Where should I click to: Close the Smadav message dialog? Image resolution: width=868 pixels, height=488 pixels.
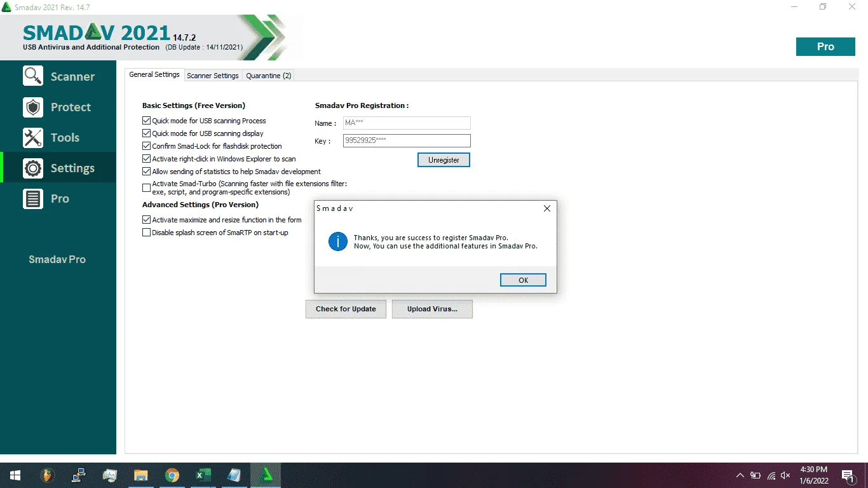(547, 208)
